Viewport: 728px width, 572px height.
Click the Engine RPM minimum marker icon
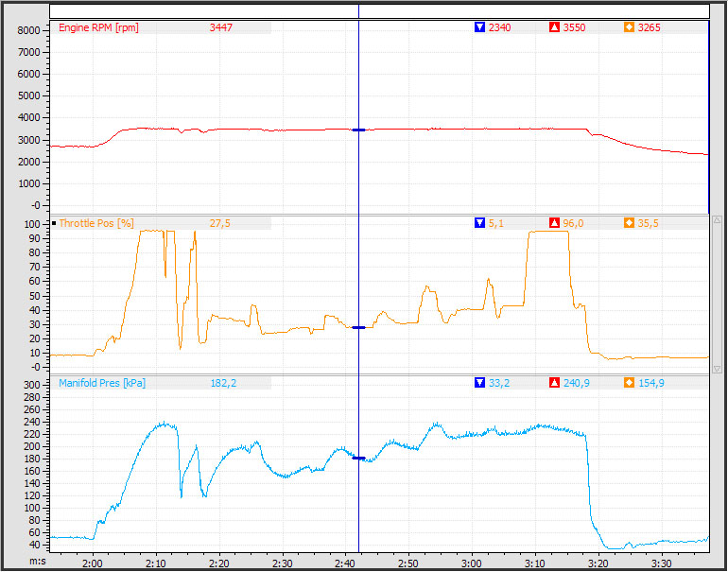pos(479,27)
